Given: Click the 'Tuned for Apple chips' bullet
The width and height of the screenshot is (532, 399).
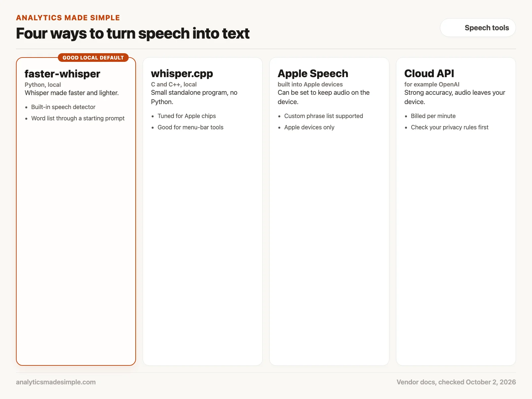Looking at the screenshot, I should pyautogui.click(x=187, y=116).
